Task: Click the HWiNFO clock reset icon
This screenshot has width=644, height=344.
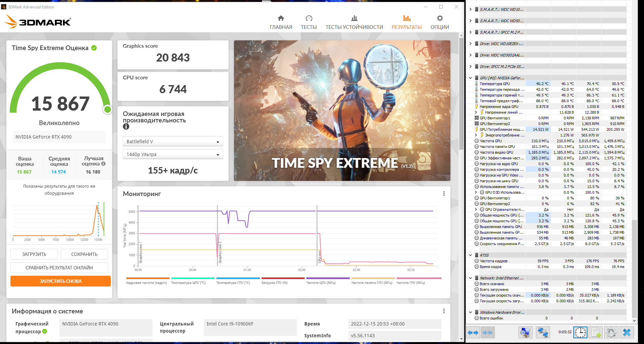Action: coord(580,333)
